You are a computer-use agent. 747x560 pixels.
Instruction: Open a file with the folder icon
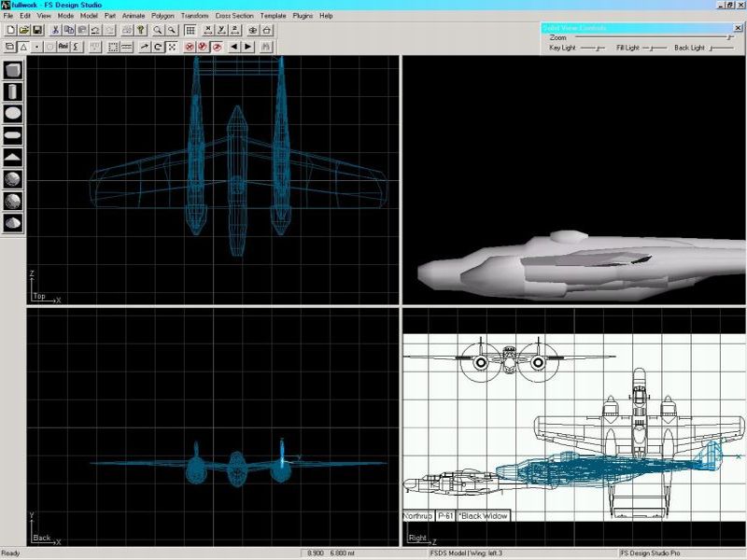23,30
